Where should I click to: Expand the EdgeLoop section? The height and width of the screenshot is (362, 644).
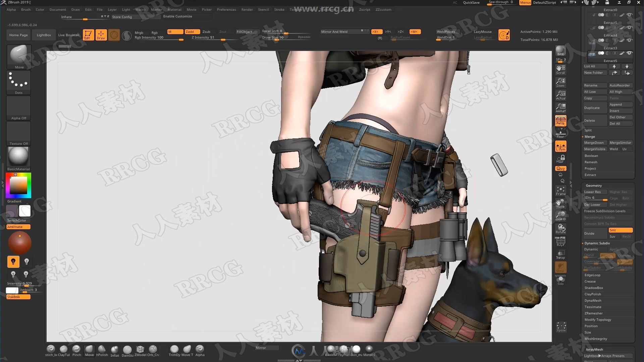592,275
